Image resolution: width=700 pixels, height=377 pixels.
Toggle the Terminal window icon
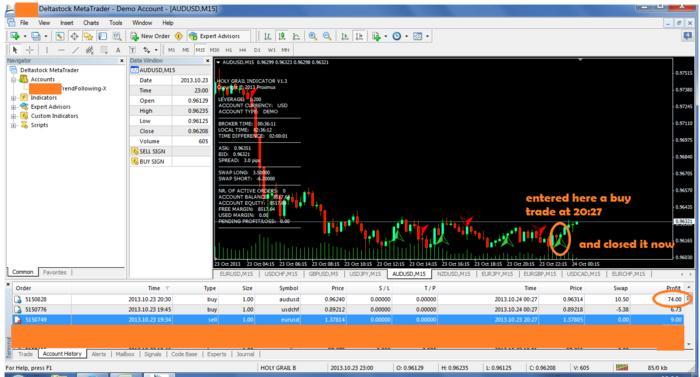(103, 36)
